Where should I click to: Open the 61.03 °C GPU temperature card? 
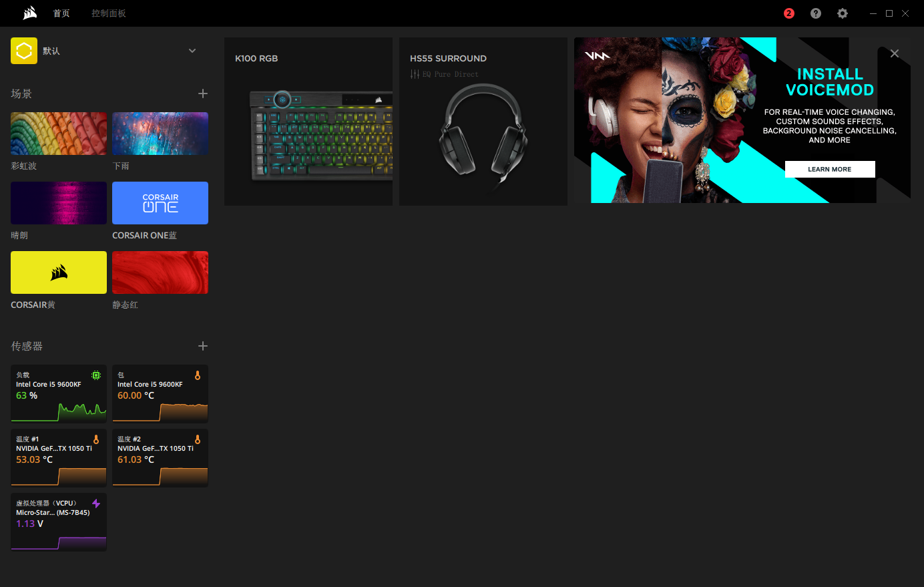[x=160, y=458]
